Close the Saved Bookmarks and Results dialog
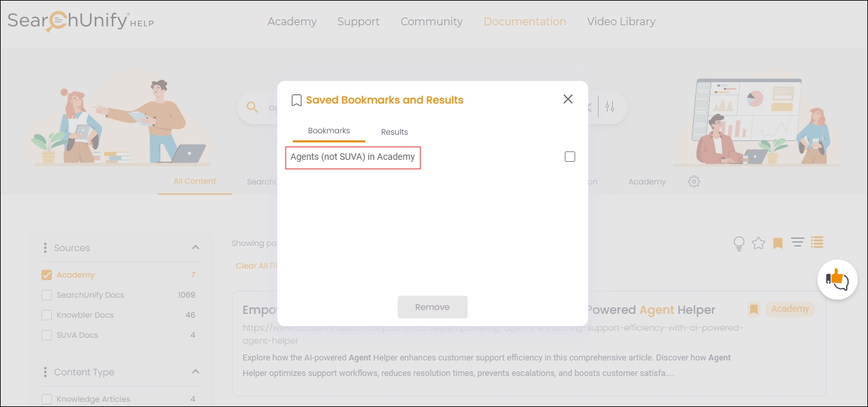The image size is (868, 407). point(568,99)
